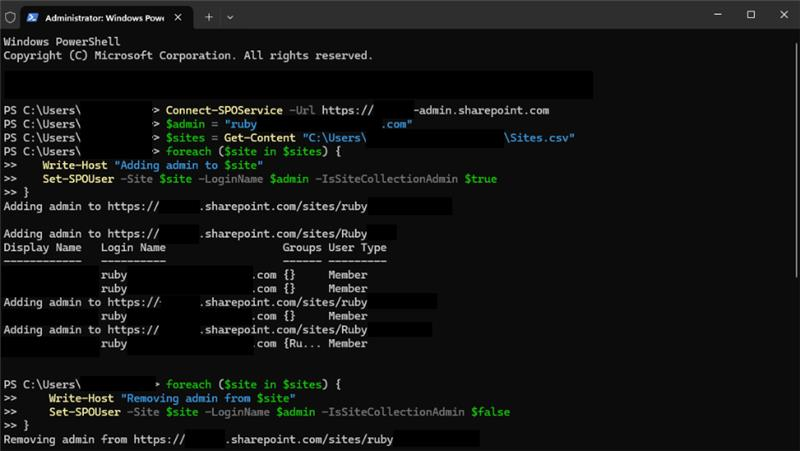The height and width of the screenshot is (451, 800).
Task: Minimize the terminal window
Action: 718,15
